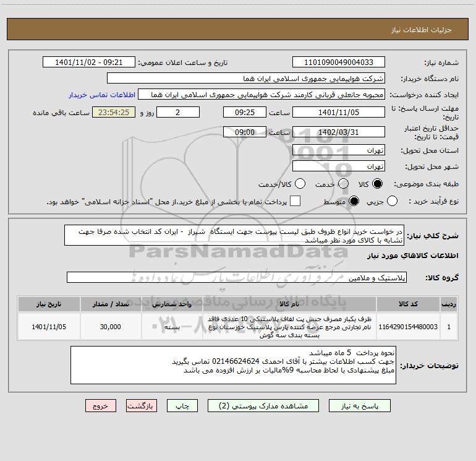476x461 pixels.
Task: Click the goods group پلاستیک و ملامین field
Action: click(x=237, y=277)
